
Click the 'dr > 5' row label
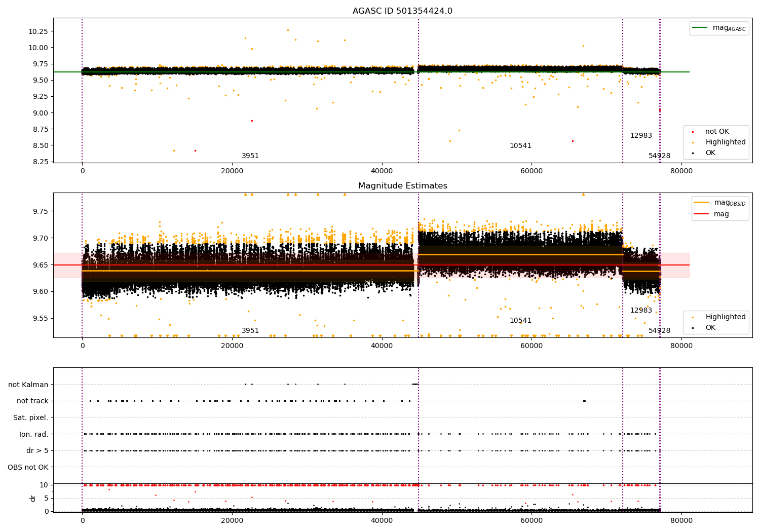coord(37,450)
